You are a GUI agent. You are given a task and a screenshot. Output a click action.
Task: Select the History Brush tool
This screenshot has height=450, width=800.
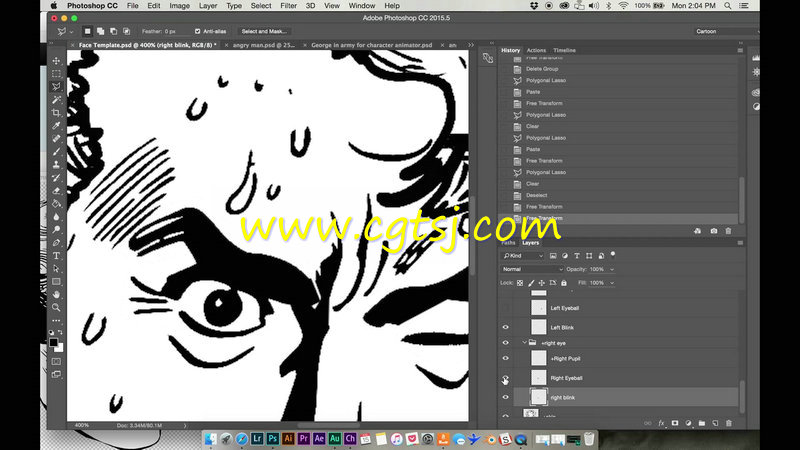click(x=56, y=178)
